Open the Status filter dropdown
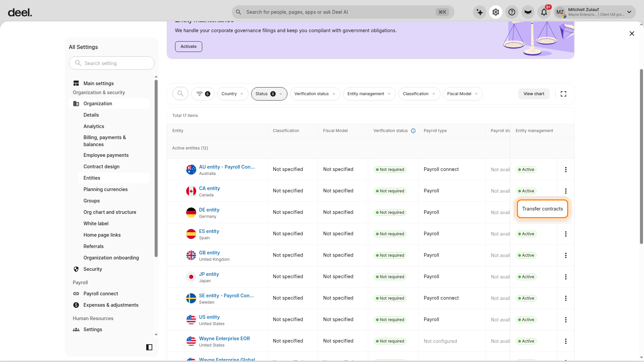The width and height of the screenshot is (644, 362). pos(269,94)
